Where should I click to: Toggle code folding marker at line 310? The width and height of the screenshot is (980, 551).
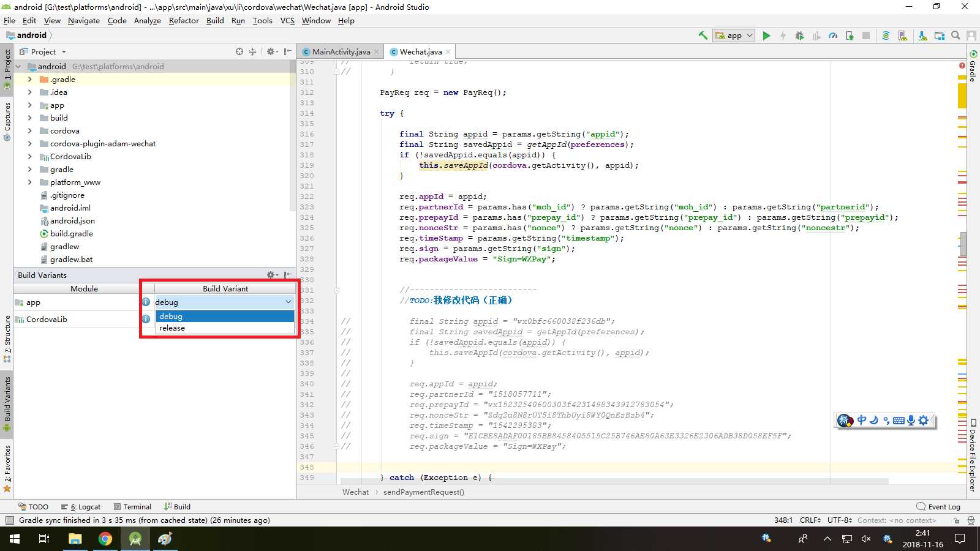tap(336, 72)
